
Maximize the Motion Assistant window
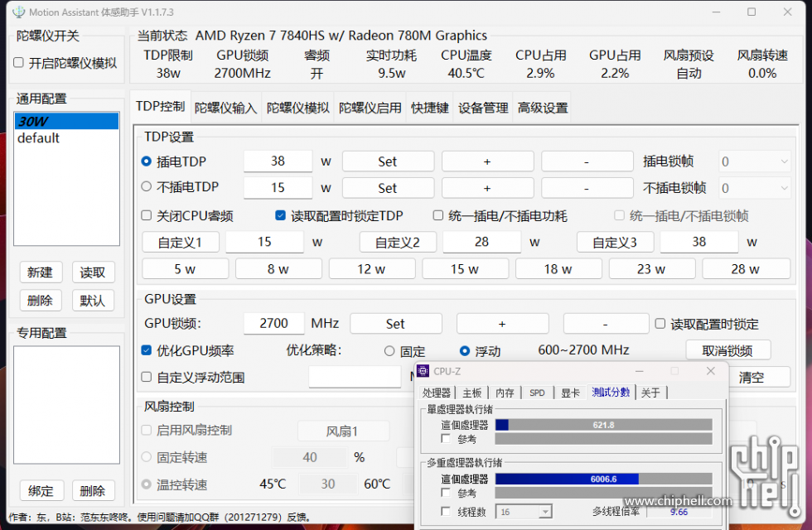[752, 12]
